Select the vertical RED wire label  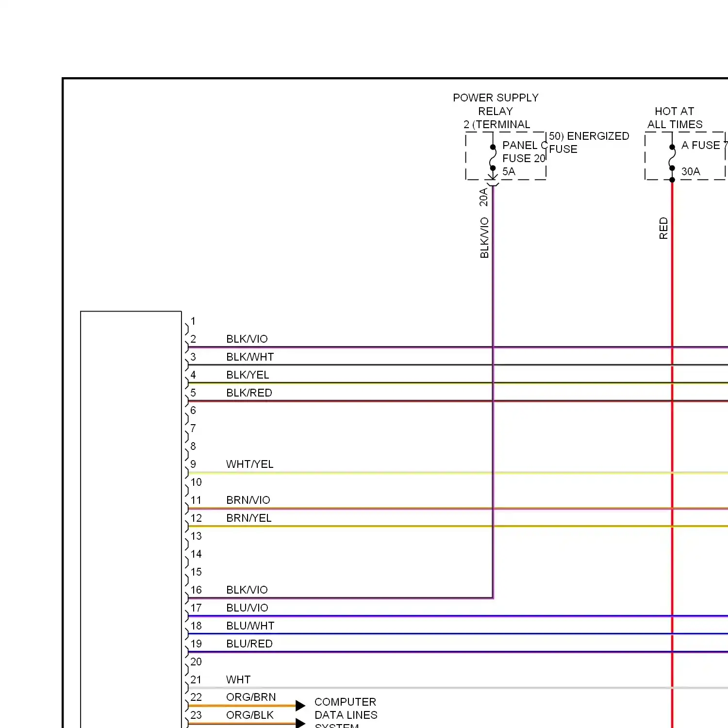663,228
